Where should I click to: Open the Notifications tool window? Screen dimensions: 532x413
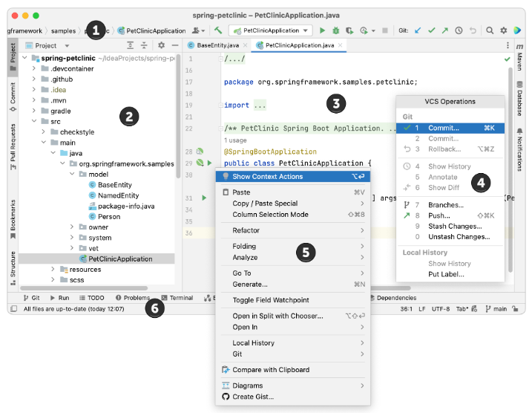(519, 149)
